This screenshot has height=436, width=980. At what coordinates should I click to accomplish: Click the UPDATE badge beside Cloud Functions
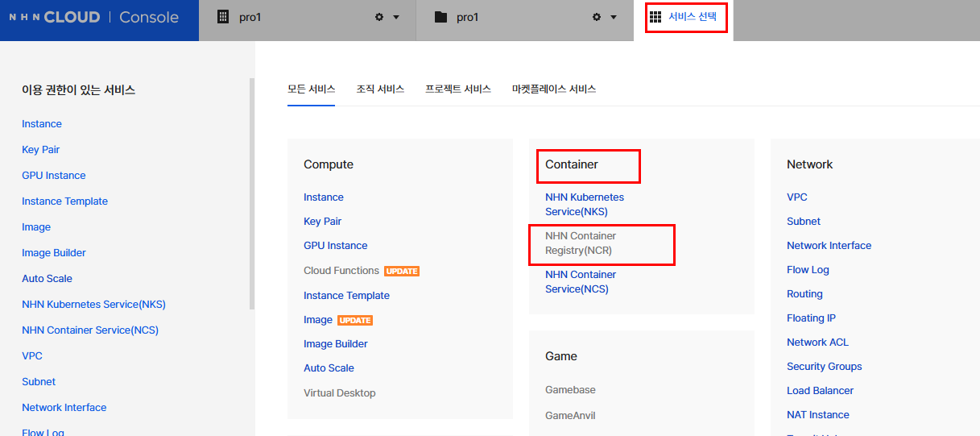tap(402, 271)
